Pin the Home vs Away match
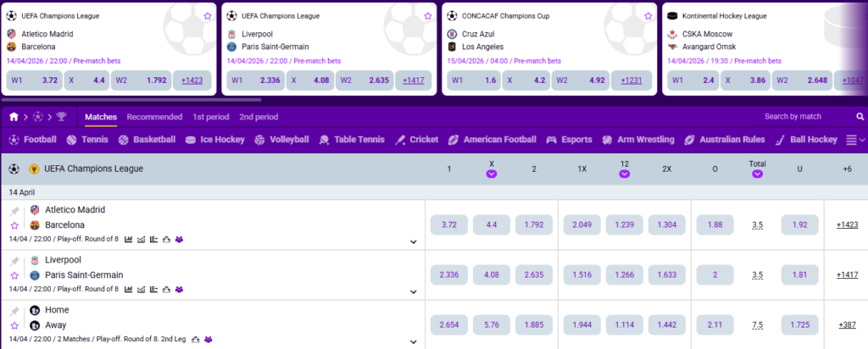868x349 pixels. (x=14, y=311)
